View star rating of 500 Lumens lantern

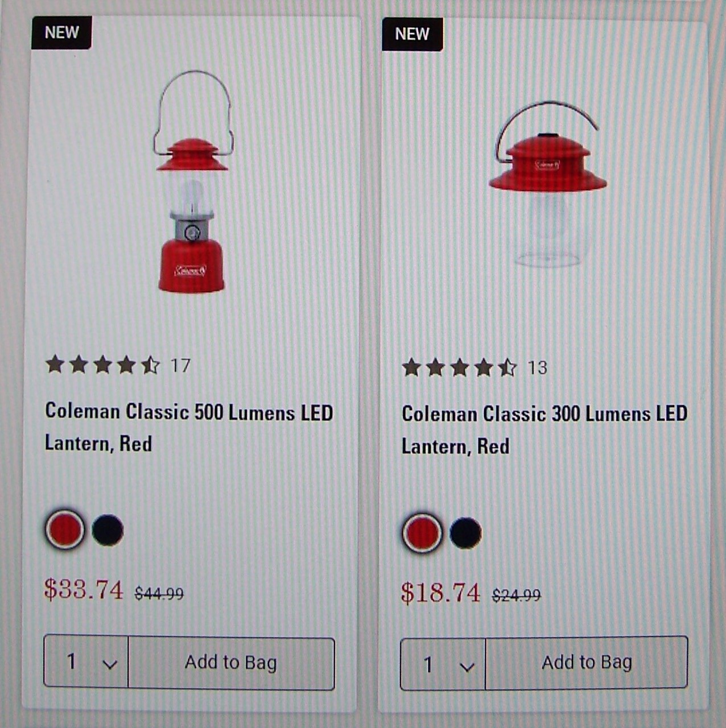(x=103, y=365)
